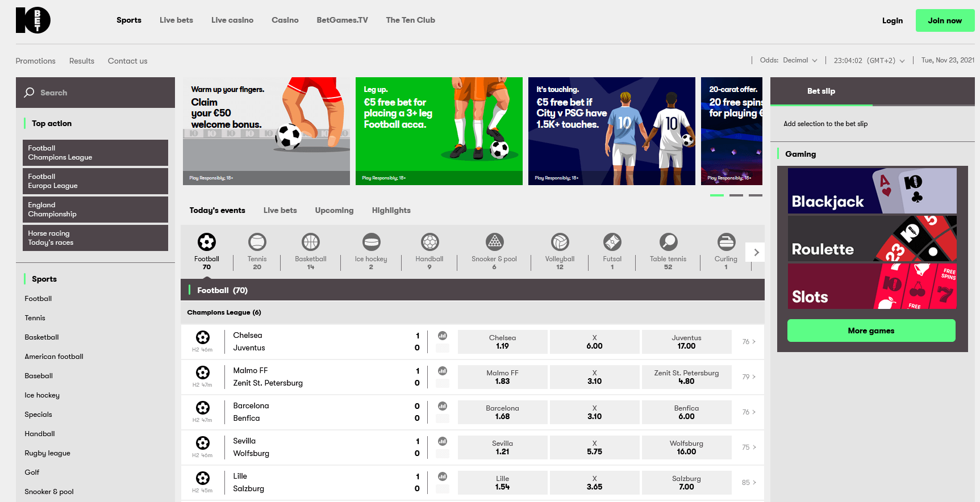Open Football Champions League top action
980x502 pixels.
click(95, 153)
